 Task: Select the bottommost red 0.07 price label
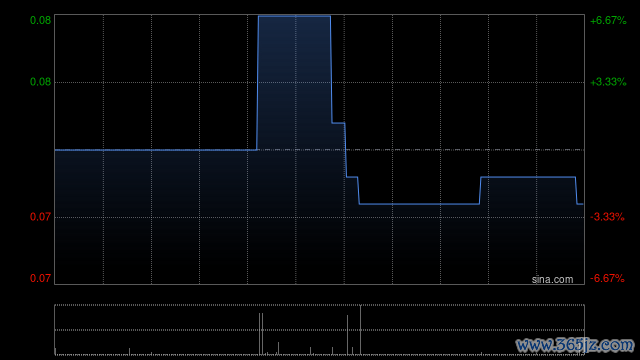(40, 278)
